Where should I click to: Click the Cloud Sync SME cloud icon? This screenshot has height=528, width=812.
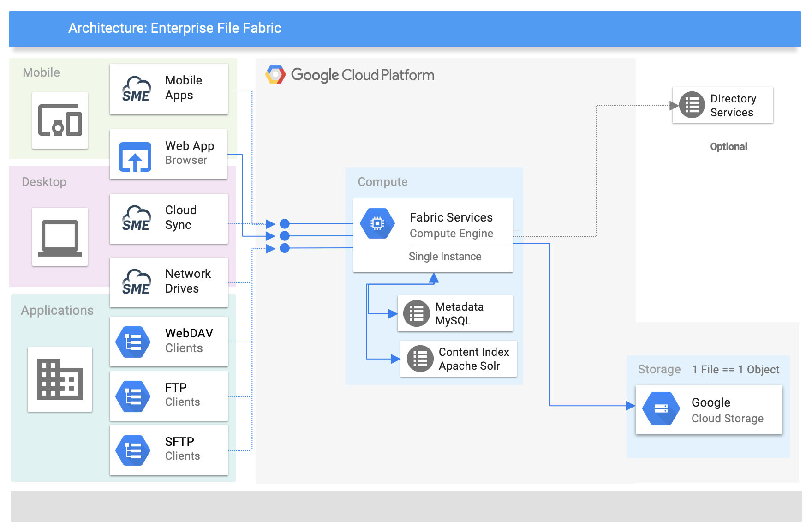(136, 219)
